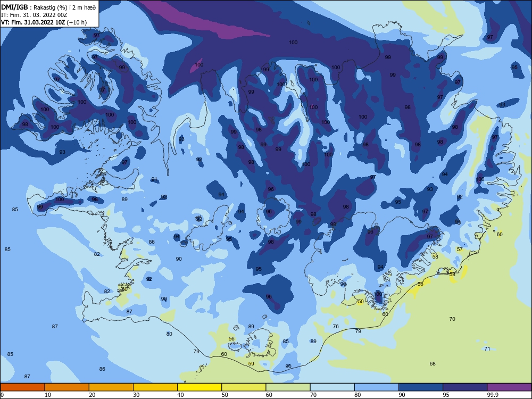Screen dimensions: 532x399
Task: Select the light blue 80–90 legend segment
Action: click(377, 387)
